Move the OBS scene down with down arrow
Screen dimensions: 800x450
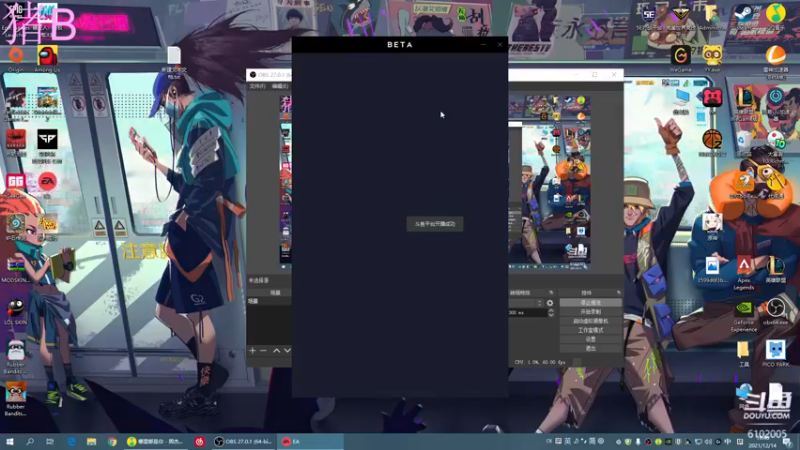coord(287,351)
